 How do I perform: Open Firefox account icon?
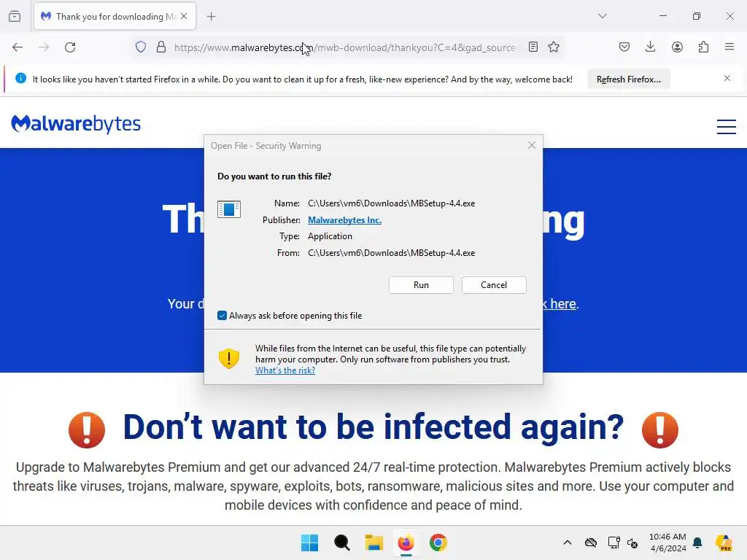[x=677, y=47]
